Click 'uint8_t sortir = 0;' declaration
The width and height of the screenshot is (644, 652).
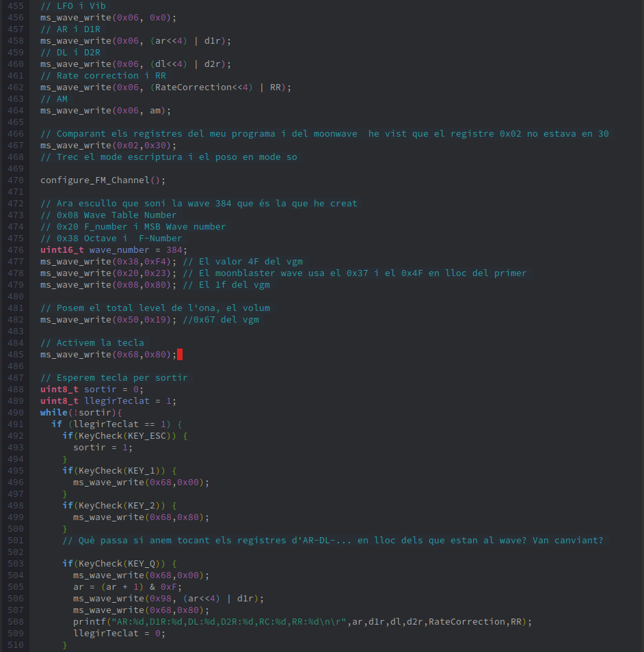(x=92, y=390)
